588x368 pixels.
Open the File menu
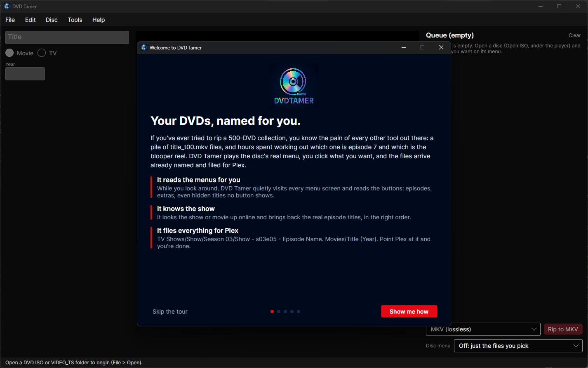tap(10, 20)
